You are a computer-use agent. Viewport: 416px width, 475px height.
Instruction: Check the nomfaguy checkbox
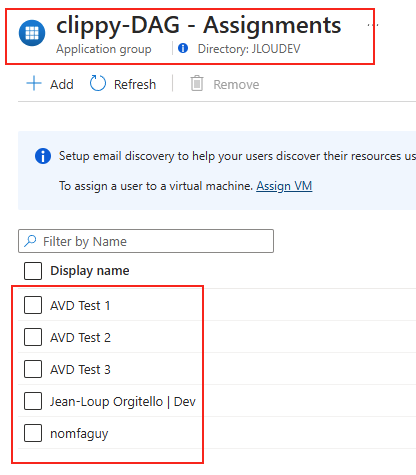click(x=33, y=433)
